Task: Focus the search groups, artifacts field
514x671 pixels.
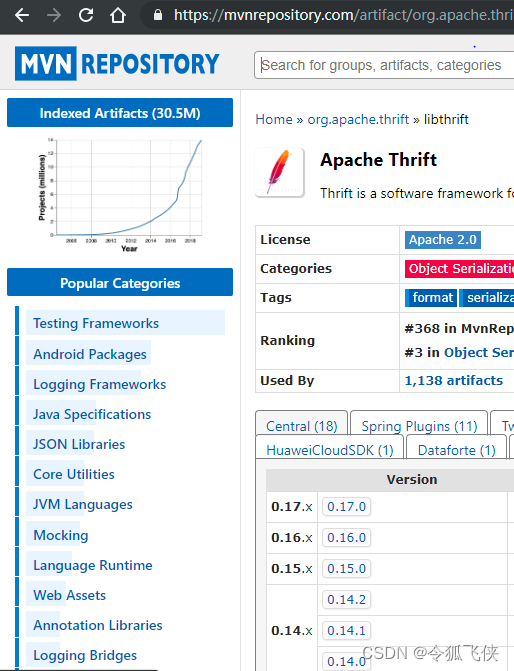Action: [x=384, y=65]
